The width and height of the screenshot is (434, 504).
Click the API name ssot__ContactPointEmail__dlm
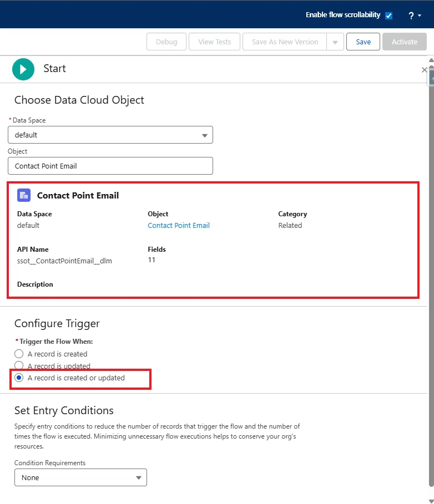64,261
